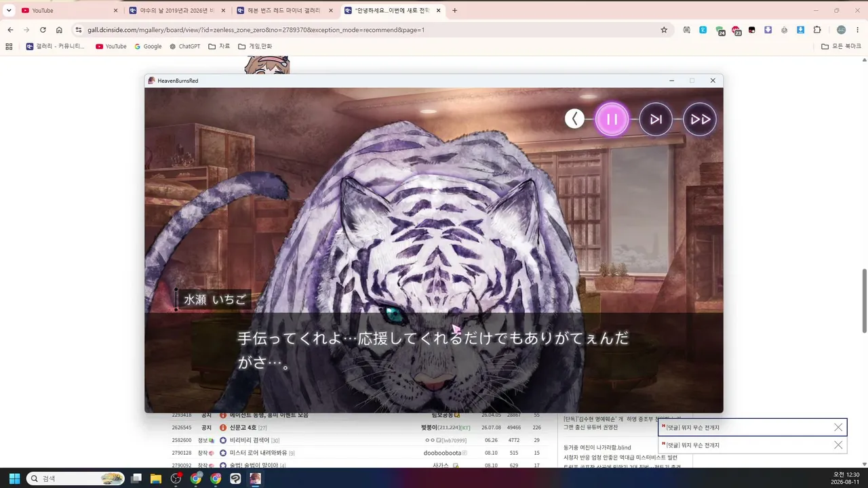Screen dimensions: 868x488
Task: Click the Windows taskbar search box
Action: [x=75, y=479]
